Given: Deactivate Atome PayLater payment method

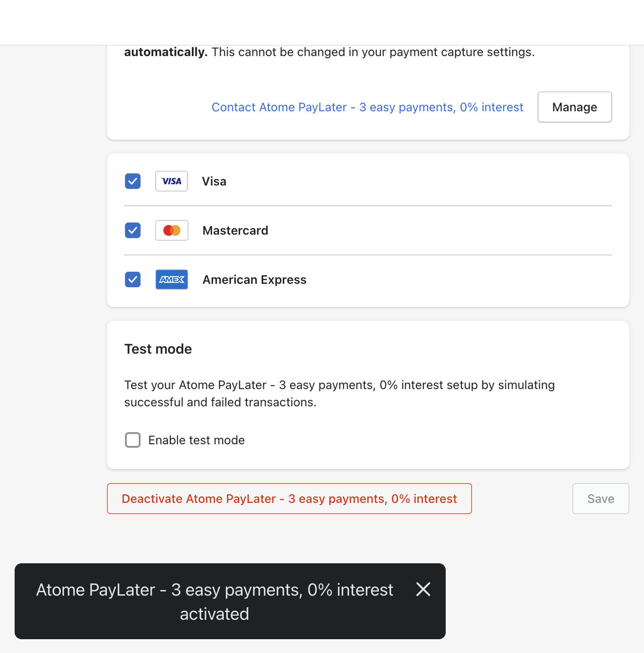Looking at the screenshot, I should [x=289, y=498].
